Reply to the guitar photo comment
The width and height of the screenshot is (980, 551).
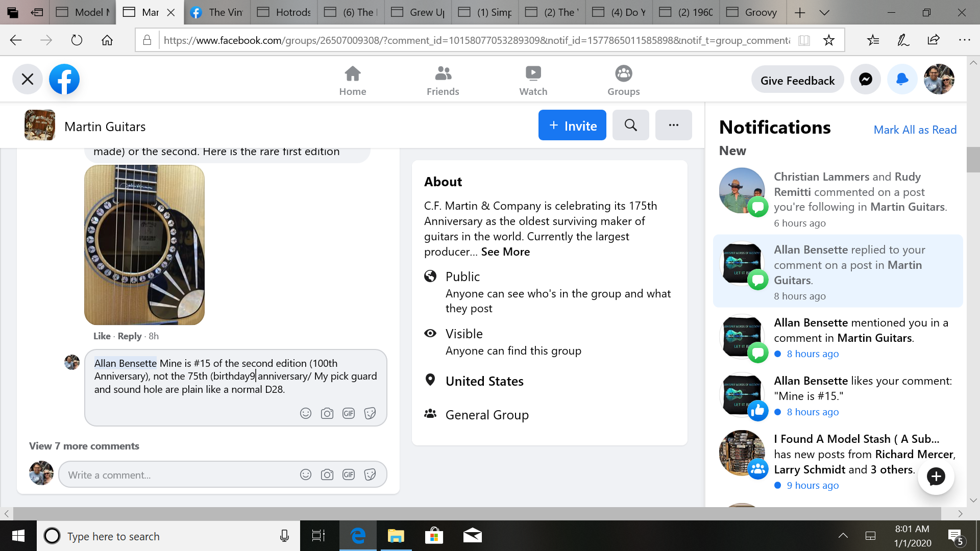tap(130, 336)
